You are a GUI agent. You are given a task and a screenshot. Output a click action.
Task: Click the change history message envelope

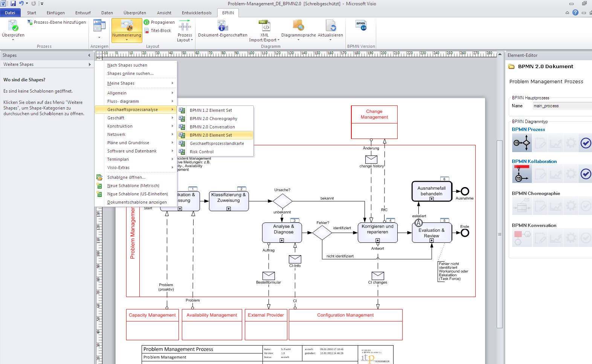371,160
